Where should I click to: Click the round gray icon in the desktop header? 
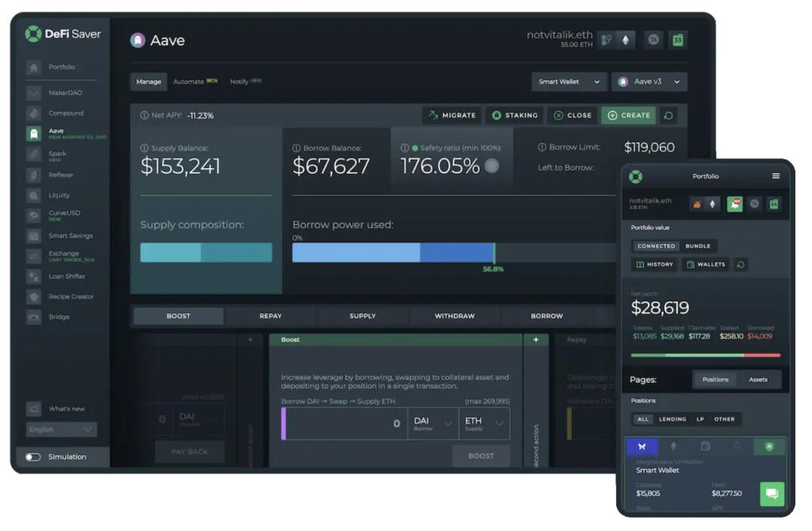pos(653,40)
